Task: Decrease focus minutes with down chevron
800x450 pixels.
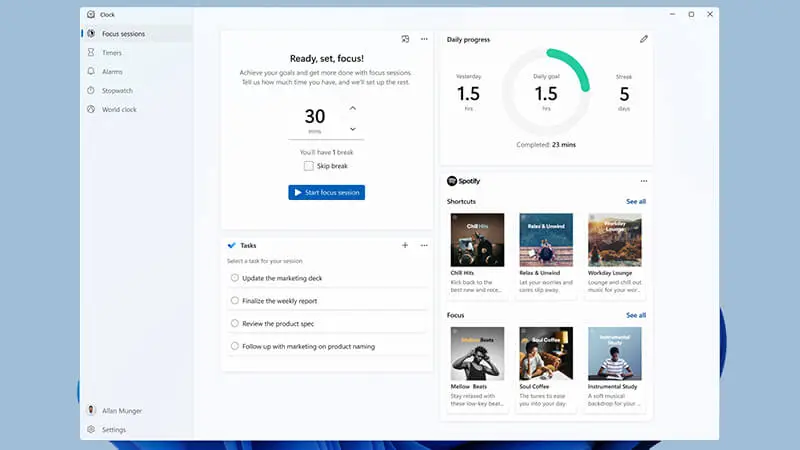Action: pyautogui.click(x=353, y=129)
